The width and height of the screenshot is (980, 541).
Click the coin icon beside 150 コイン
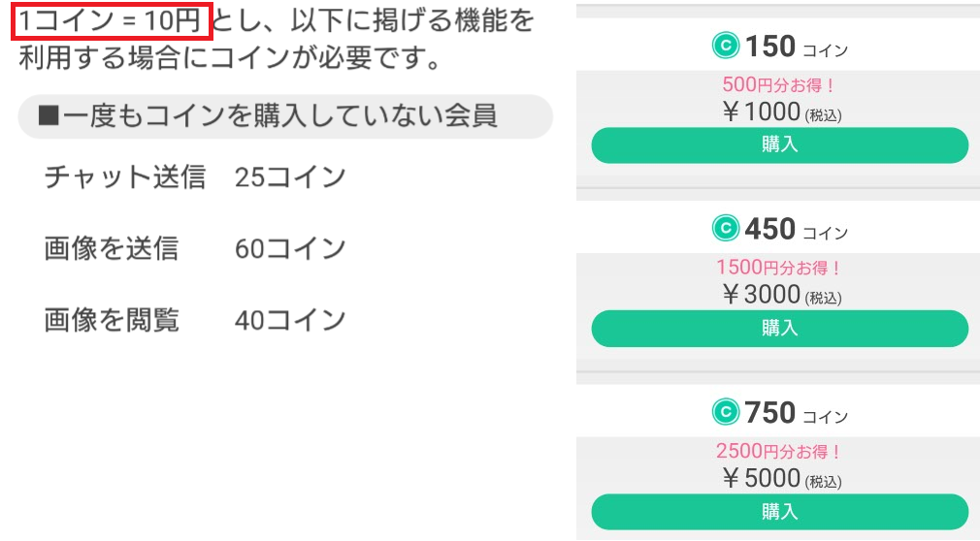(x=724, y=46)
